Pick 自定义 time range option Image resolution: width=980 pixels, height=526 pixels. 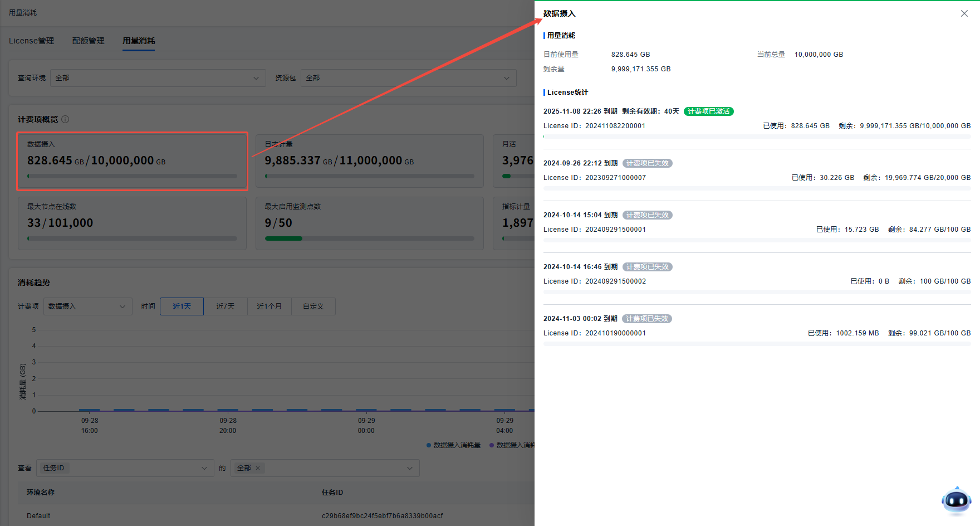pyautogui.click(x=313, y=306)
